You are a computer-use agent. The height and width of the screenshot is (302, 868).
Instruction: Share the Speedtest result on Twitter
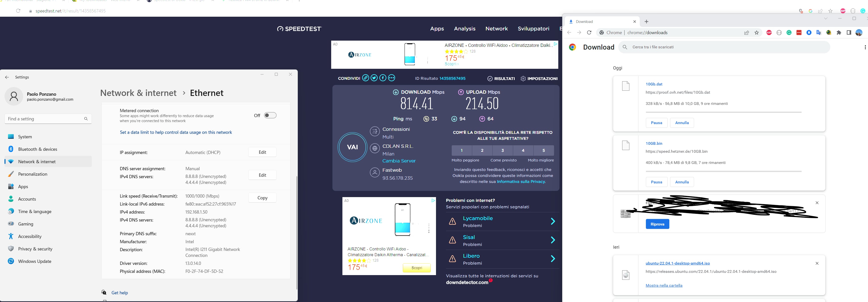(374, 78)
